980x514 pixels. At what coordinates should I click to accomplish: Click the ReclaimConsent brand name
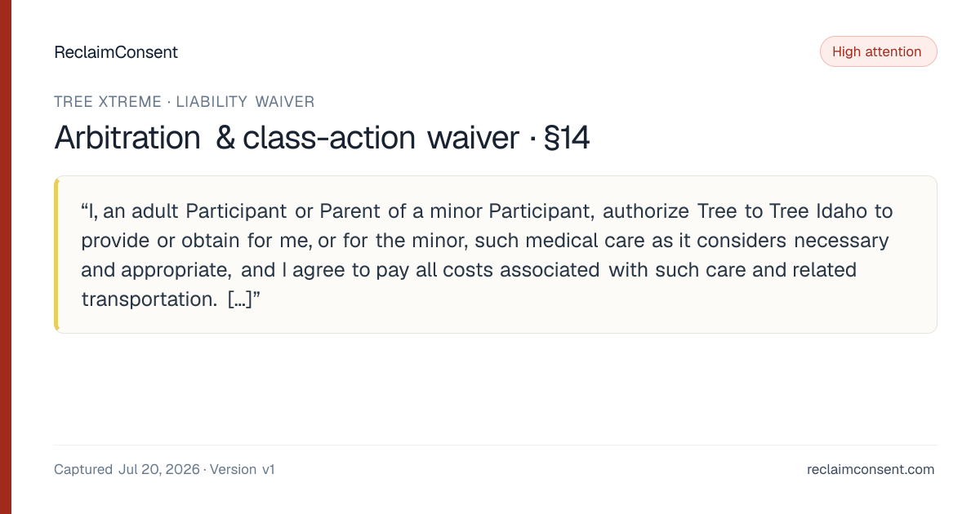pos(115,52)
